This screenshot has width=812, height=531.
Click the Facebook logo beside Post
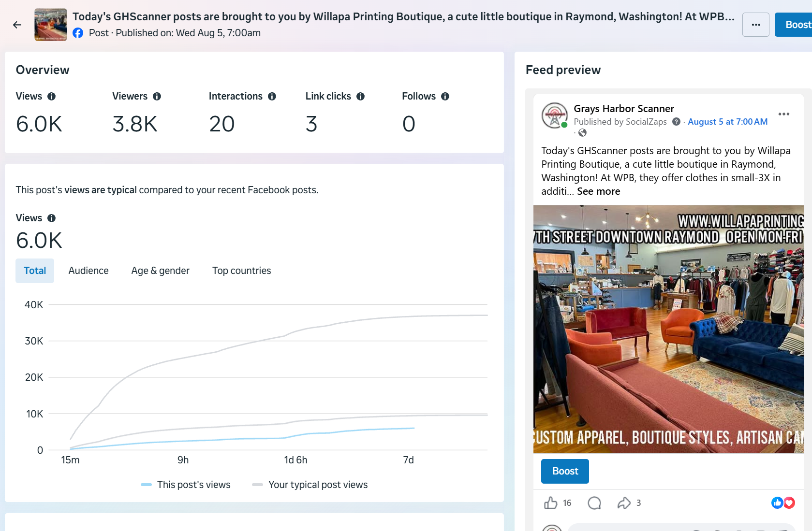(x=78, y=33)
